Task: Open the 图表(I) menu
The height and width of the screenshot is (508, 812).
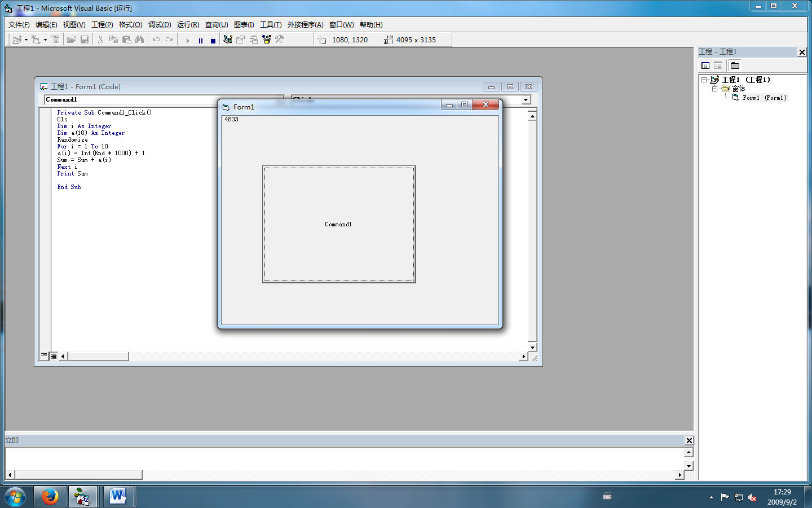Action: (x=244, y=25)
